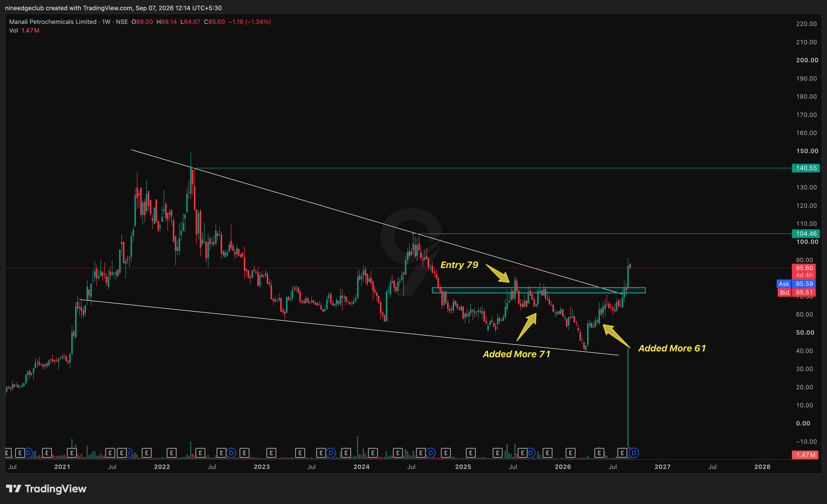
Task: Select the 104.46 price level label
Action: click(x=806, y=233)
